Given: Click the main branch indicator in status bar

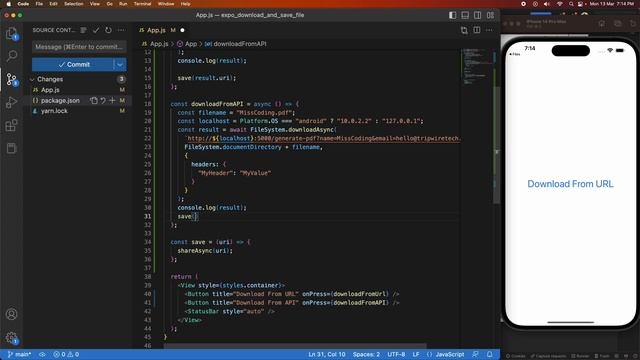Looking at the screenshot, I should pyautogui.click(x=19, y=354).
